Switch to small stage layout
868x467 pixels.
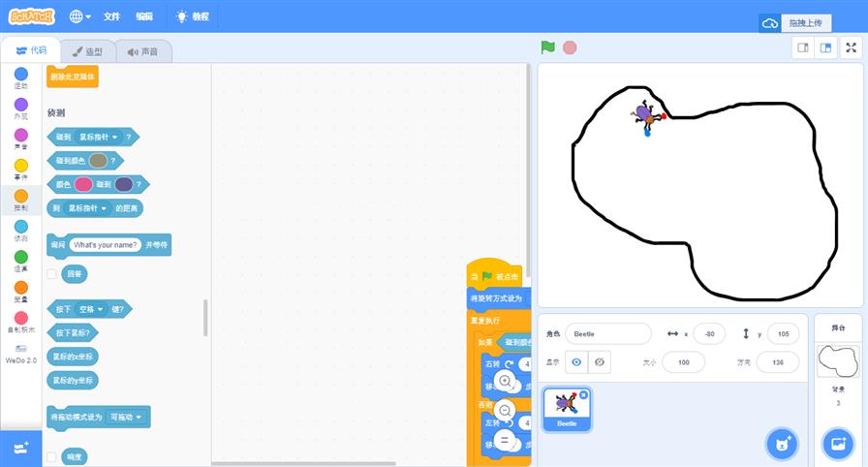pyautogui.click(x=803, y=48)
